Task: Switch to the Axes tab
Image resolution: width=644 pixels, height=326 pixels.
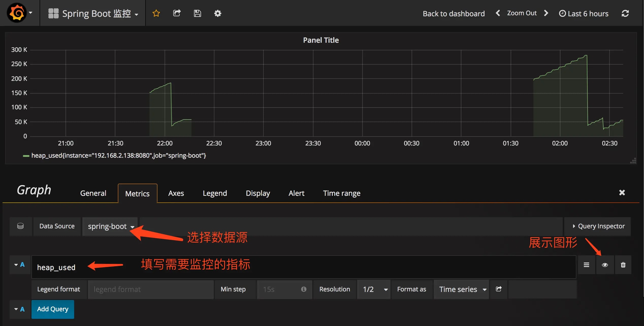Action: [x=176, y=193]
